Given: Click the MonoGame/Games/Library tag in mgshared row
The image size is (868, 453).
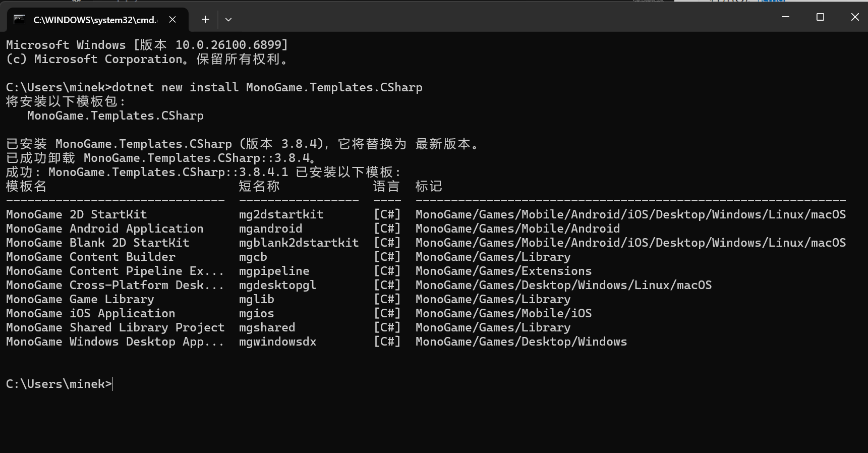Looking at the screenshot, I should click(493, 327).
